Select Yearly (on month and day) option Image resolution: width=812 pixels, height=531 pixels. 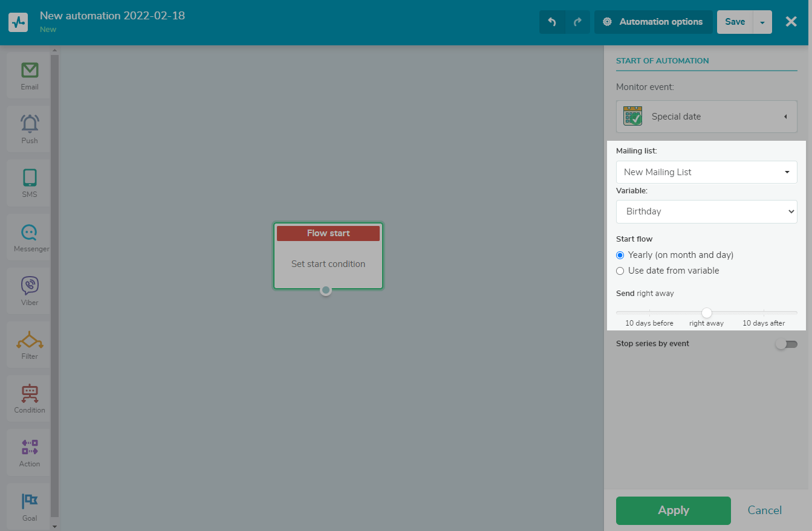(x=620, y=256)
